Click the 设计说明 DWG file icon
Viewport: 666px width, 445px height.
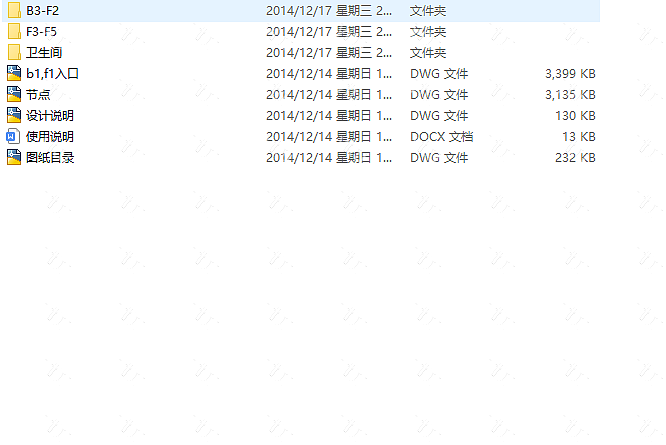point(14,115)
